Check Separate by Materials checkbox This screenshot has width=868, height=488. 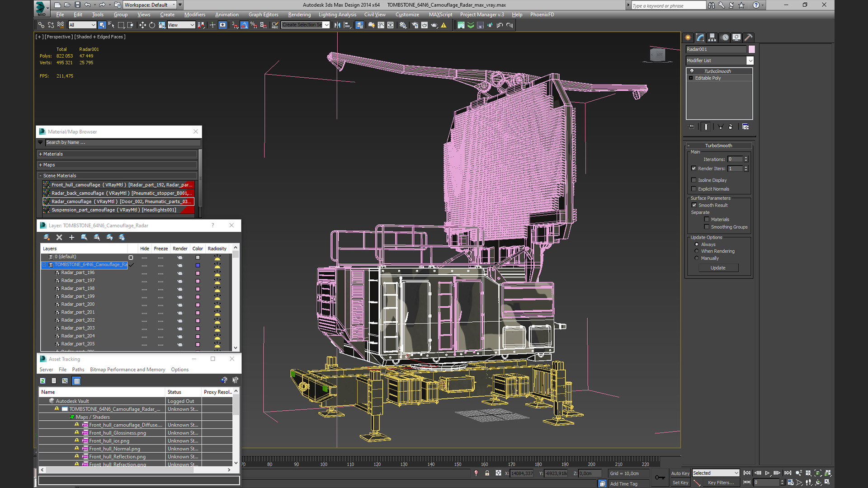click(x=707, y=220)
